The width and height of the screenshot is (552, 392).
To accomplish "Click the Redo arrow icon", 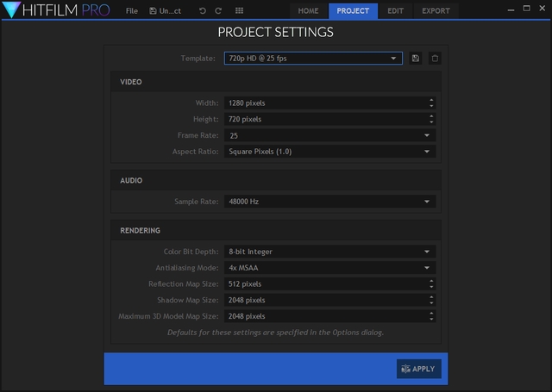I will (218, 11).
